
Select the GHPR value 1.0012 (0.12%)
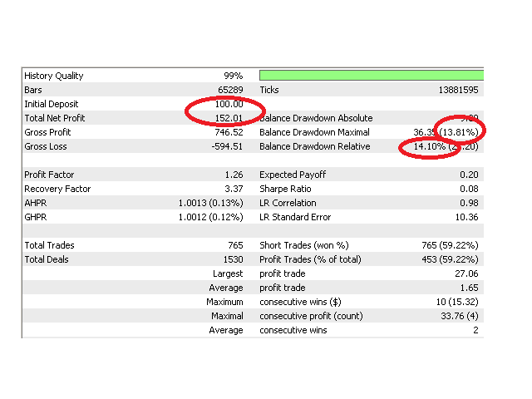pyautogui.click(x=210, y=217)
